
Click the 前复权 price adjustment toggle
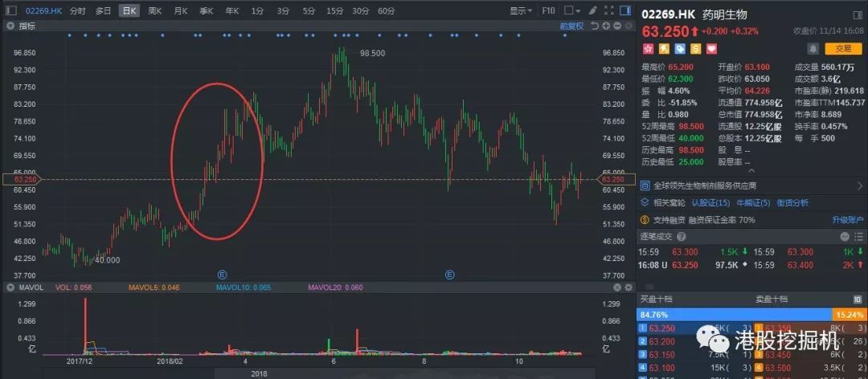pyautogui.click(x=572, y=26)
